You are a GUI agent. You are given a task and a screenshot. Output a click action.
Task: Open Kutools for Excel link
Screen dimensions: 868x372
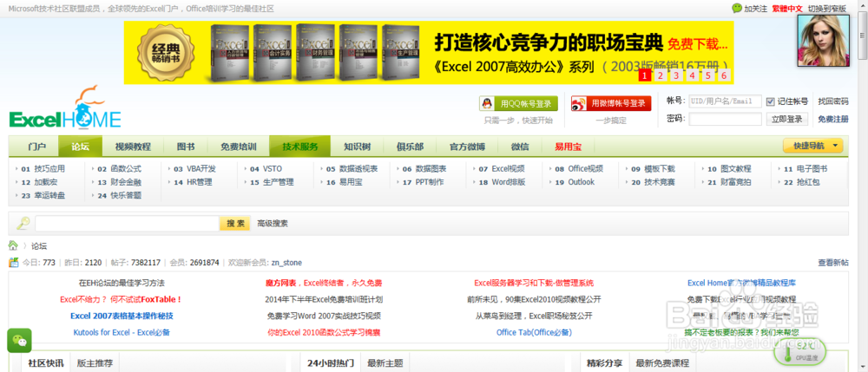tap(122, 333)
